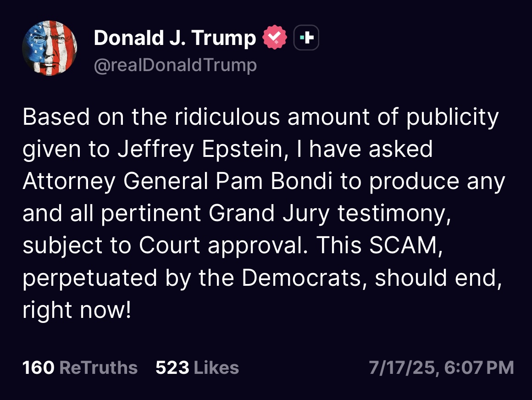Viewport: 532px width, 400px height.
Task: Click the phrase Court approval
Action: point(221,245)
